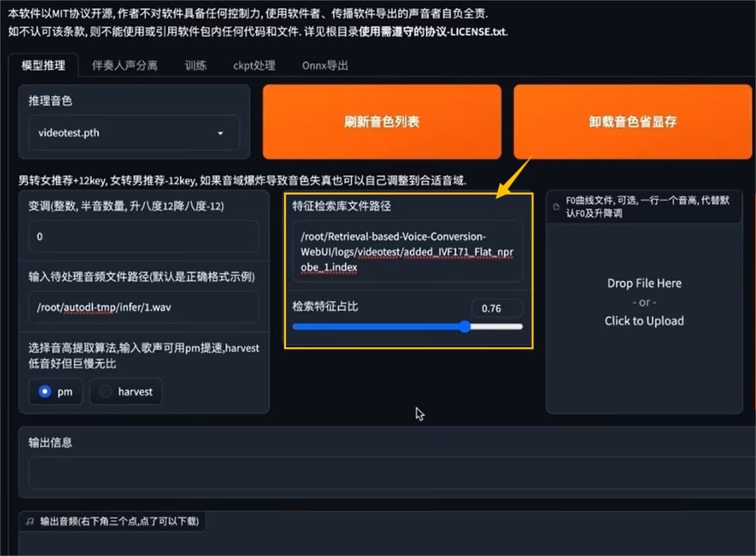The height and width of the screenshot is (556, 756).
Task: Expand the videotest.pth selection arrow
Action: tap(222, 133)
